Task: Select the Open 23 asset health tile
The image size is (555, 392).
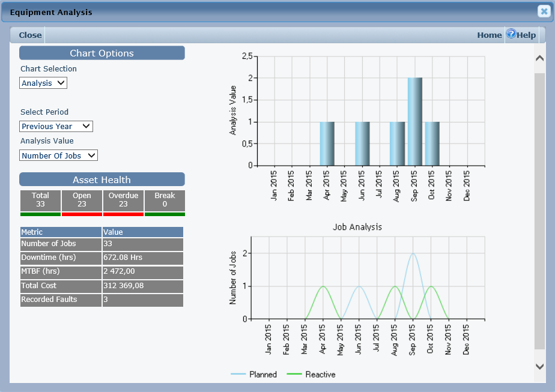Action: point(82,200)
